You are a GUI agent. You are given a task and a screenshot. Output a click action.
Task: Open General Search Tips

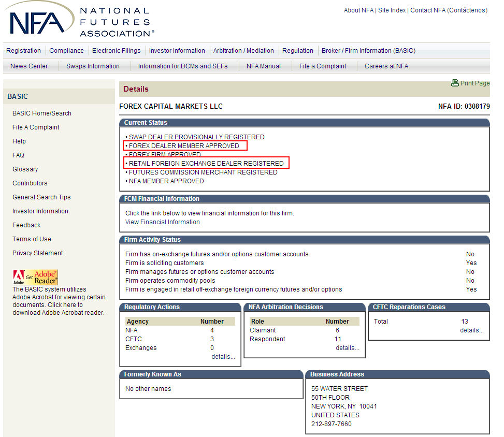point(41,197)
